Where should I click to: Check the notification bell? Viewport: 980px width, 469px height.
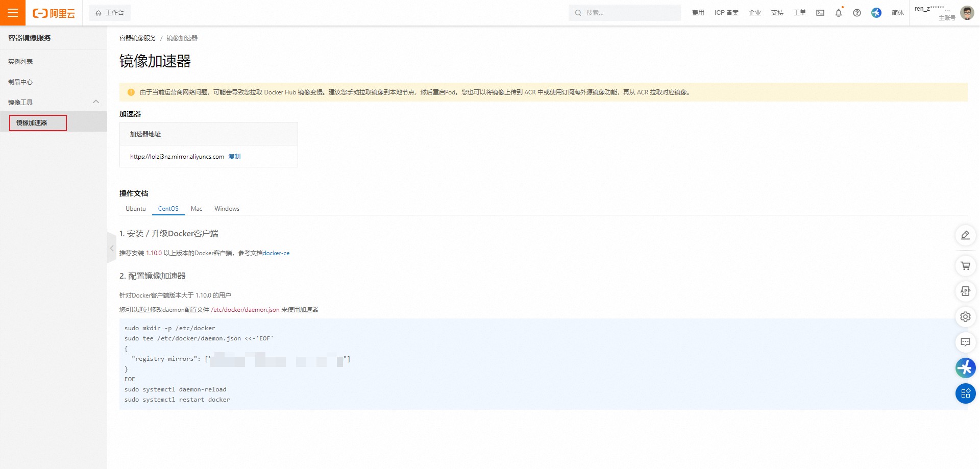(x=839, y=13)
